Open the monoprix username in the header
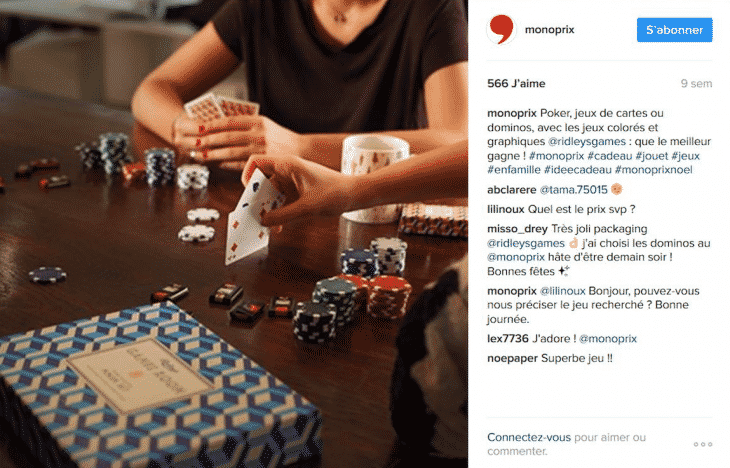Image resolution: width=730 pixels, height=468 pixels. pos(549,30)
